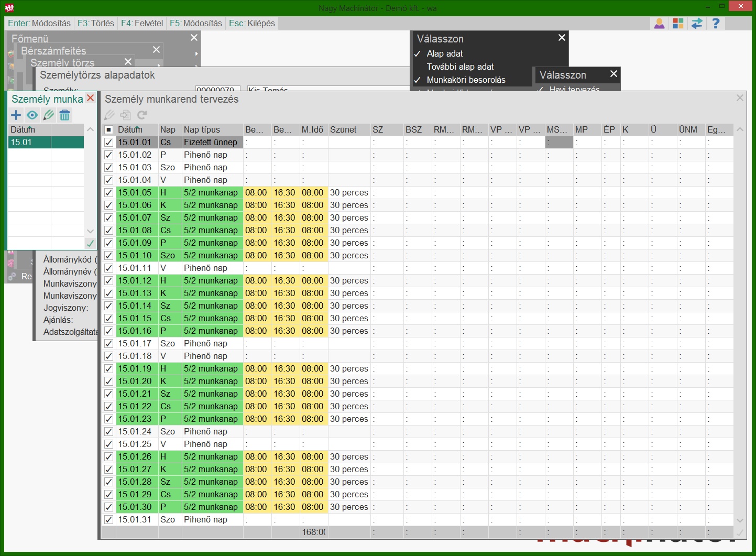Viewport: 756px width, 556px height.
Task: Select 'Munkaköri besorolás' menu entry
Action: [x=466, y=80]
